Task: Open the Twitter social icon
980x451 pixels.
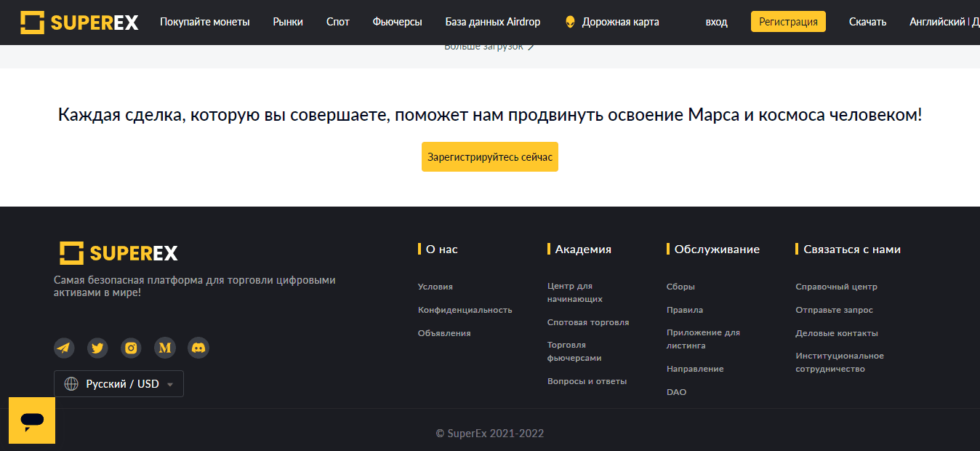Action: (97, 348)
